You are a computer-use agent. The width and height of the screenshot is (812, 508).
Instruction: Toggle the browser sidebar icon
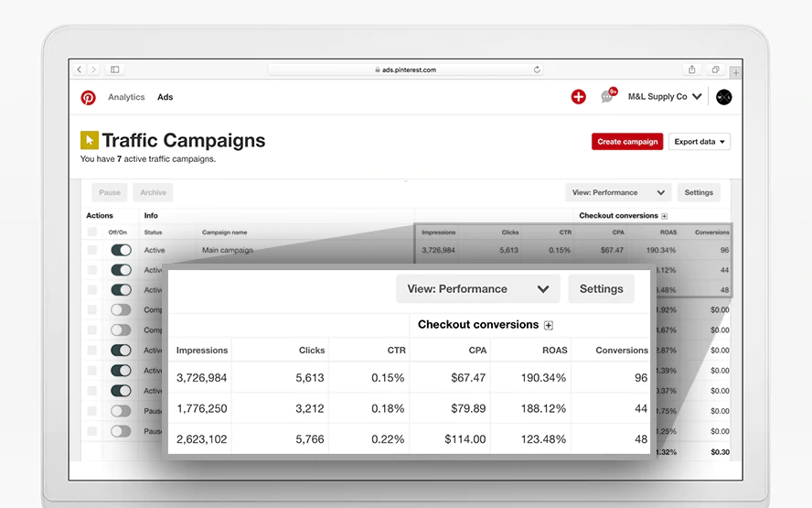(115, 70)
